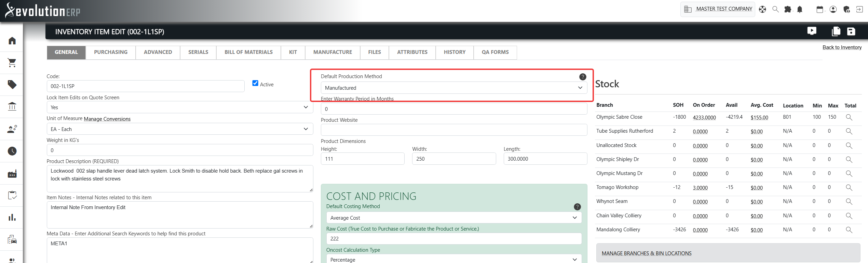Viewport: 868px width, 263px height.
Task: Open the engineer with gears sidebar icon
Action: 12,129
